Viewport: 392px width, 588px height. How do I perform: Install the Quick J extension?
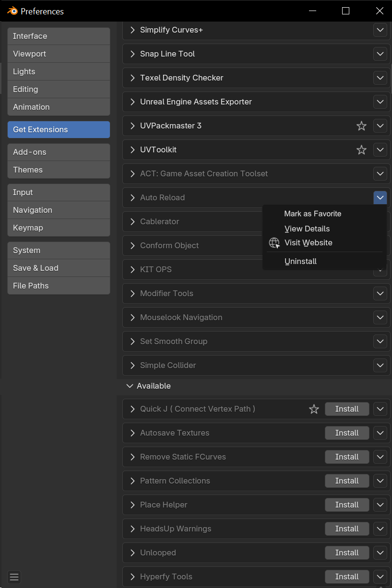pos(347,409)
